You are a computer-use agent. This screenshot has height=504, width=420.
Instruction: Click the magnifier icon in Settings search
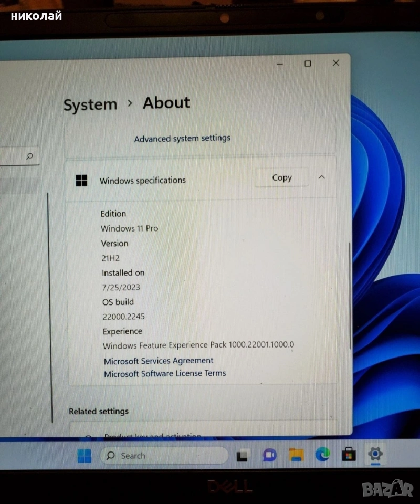pos(30,156)
